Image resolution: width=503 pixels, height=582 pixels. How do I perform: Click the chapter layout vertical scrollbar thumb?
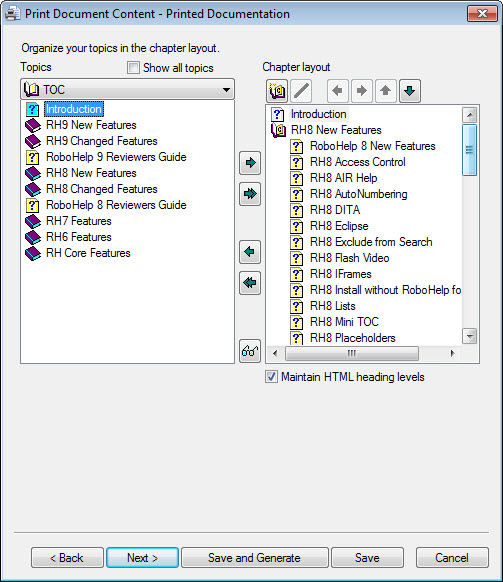coord(470,150)
